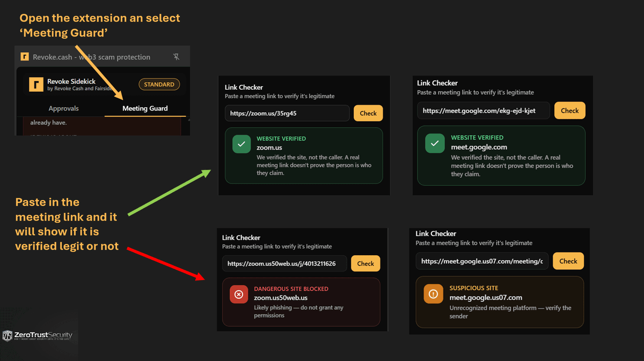Click the pin icon in extension header

176,57
